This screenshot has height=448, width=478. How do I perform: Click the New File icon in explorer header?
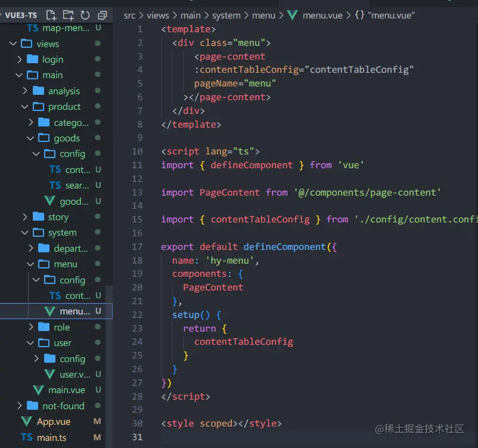pyautogui.click(x=51, y=15)
